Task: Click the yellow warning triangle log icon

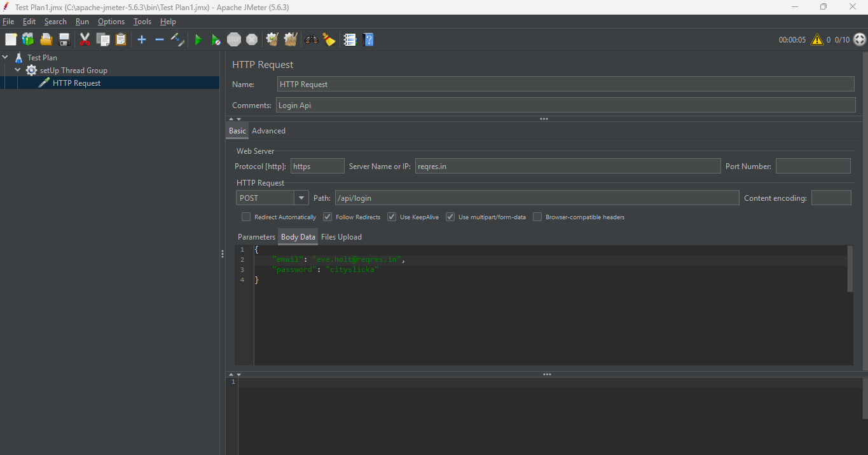Action: [816, 39]
